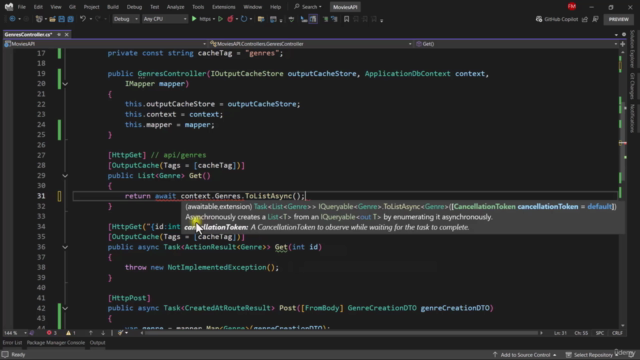Click the toolbar Bookmark icon

347,19
